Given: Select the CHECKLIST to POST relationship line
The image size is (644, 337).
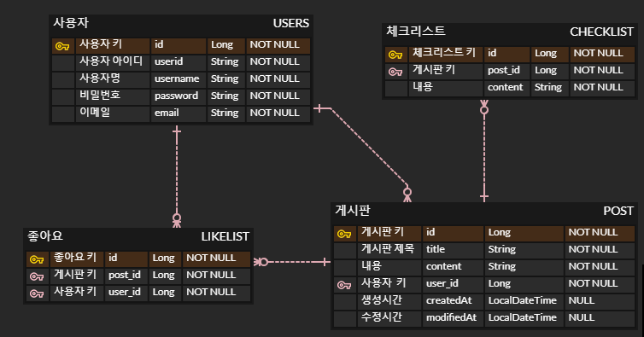Looking at the screenshot, I should (x=484, y=152).
